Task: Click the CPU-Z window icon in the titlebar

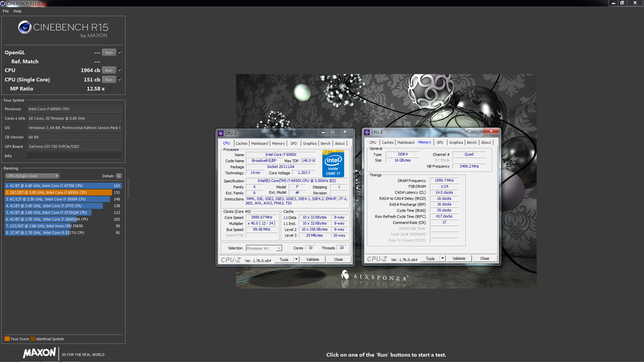Action: [x=221, y=133]
